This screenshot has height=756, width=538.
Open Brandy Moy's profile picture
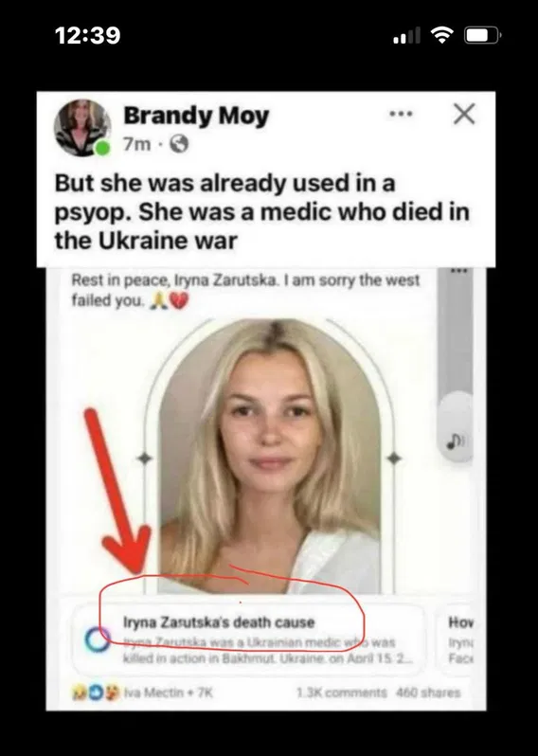pyautogui.click(x=82, y=128)
